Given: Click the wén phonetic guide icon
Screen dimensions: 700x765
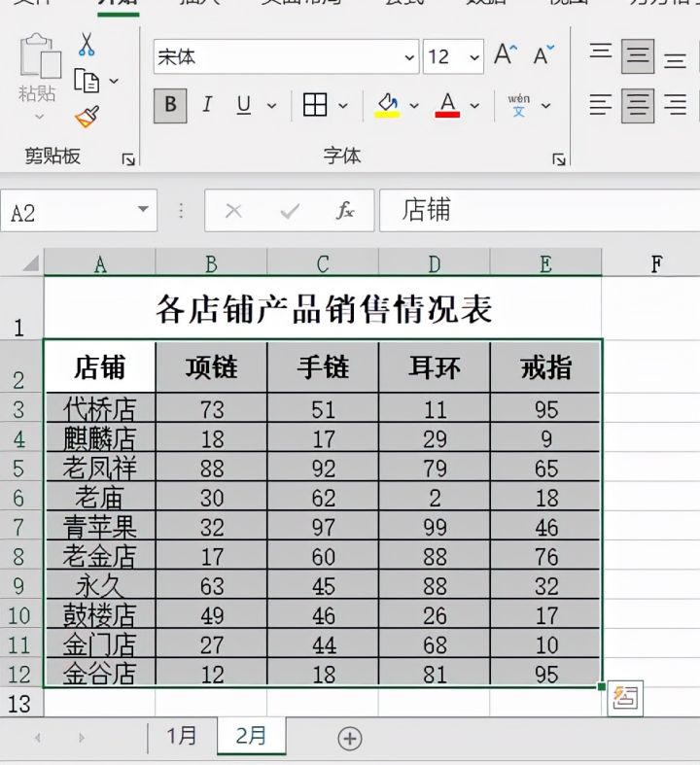Looking at the screenshot, I should click(x=518, y=105).
